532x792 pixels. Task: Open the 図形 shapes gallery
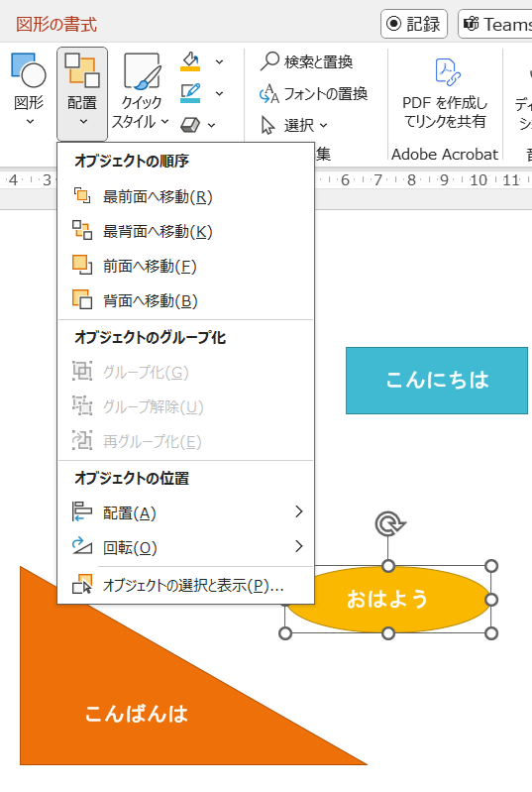coord(29,89)
